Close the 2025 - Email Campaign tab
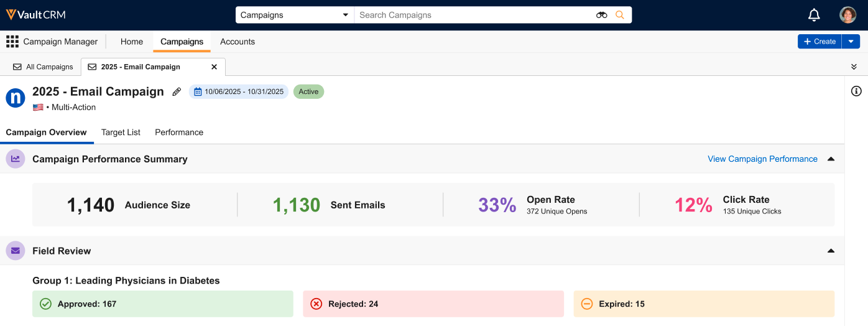This screenshot has width=868, height=326. [215, 67]
